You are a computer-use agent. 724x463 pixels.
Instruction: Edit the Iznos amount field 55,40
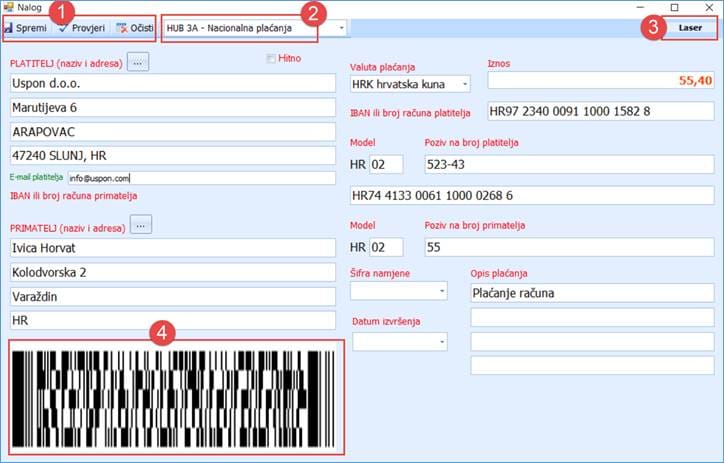601,80
